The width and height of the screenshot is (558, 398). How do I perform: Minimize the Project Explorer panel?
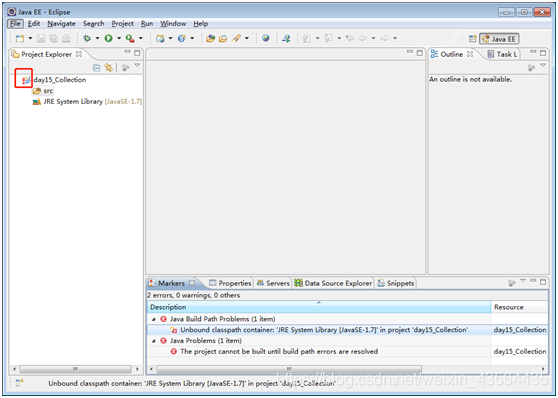tap(127, 53)
